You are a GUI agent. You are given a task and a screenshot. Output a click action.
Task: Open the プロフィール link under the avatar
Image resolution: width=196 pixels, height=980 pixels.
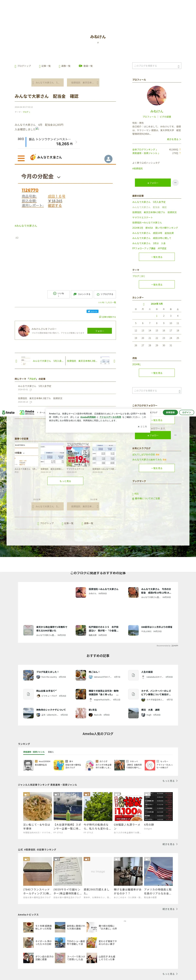[149, 117]
